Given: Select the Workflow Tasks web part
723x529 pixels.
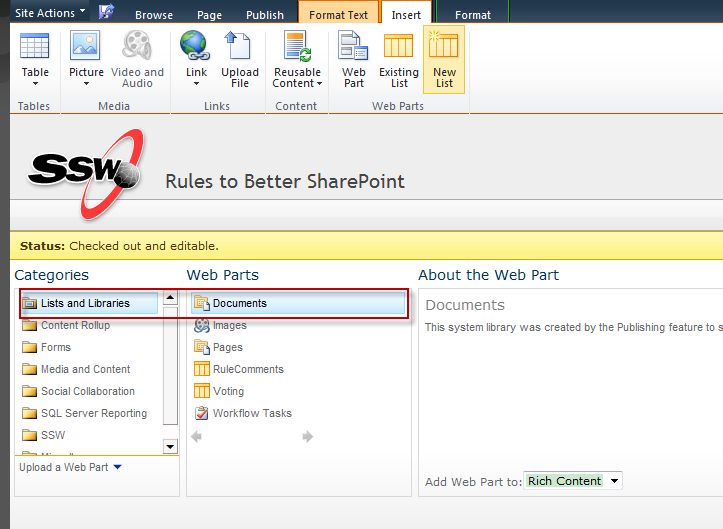Looking at the screenshot, I should [252, 413].
